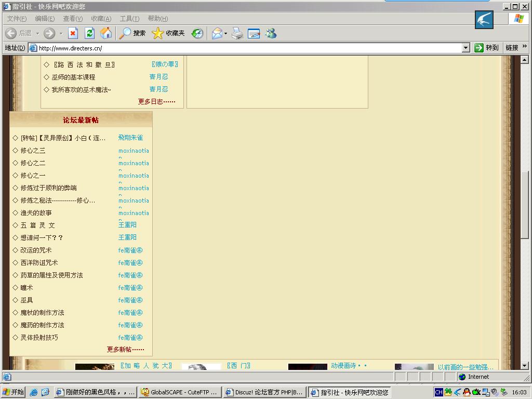This screenshot has width=532, height=399.
Task: Switch to Discuz! 论坛官方 taskbar window
Action: pyautogui.click(x=265, y=392)
